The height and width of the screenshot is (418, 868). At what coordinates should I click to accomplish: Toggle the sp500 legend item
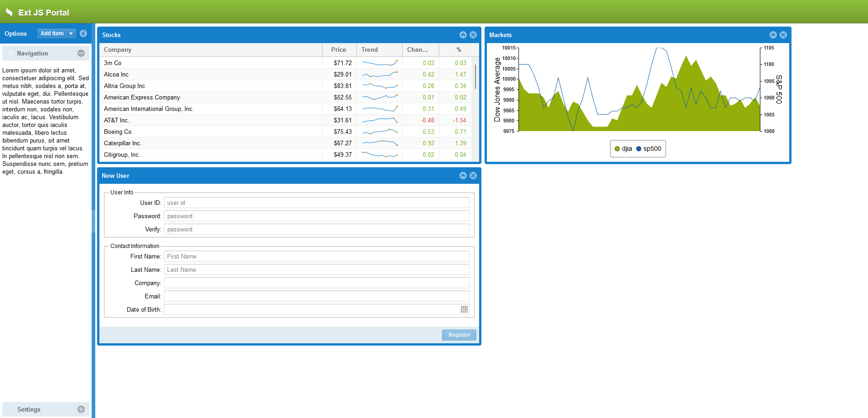coord(649,148)
